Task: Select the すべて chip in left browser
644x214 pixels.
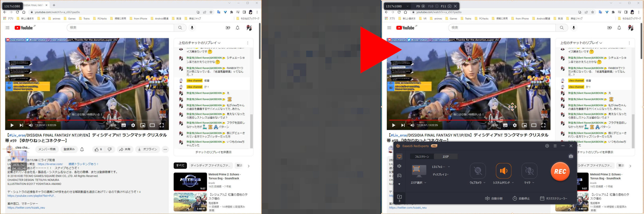Action: pyautogui.click(x=180, y=166)
